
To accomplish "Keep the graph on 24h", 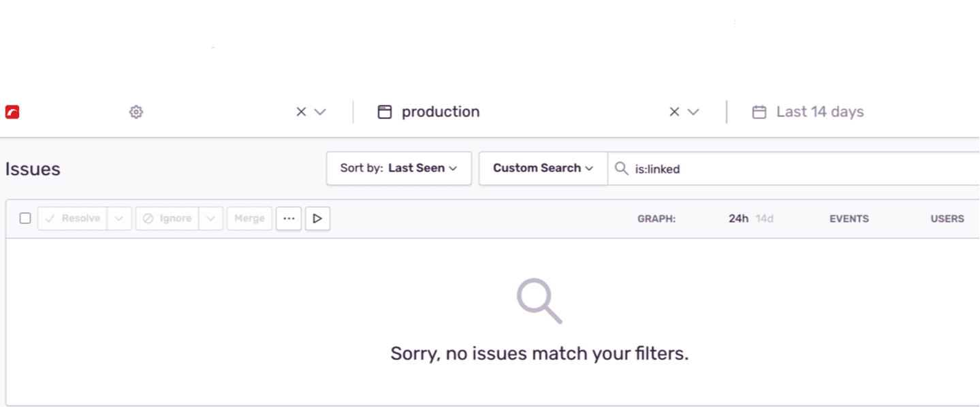I will [738, 218].
